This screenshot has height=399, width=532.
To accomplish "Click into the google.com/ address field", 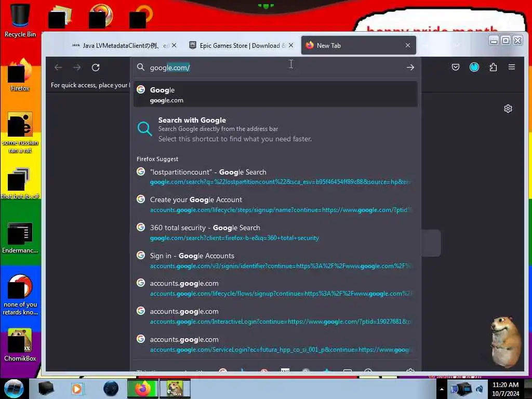I will pyautogui.click(x=275, y=68).
